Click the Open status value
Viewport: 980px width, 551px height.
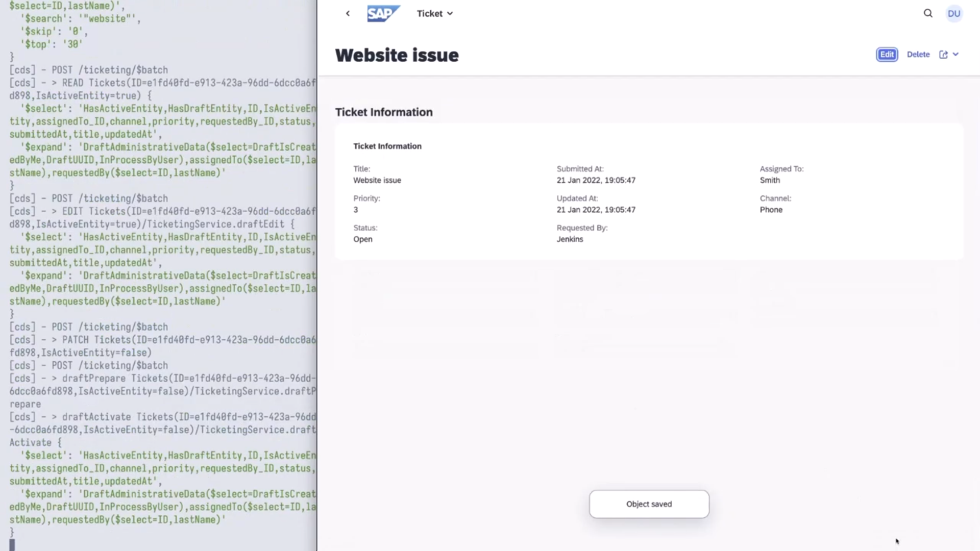click(x=362, y=239)
